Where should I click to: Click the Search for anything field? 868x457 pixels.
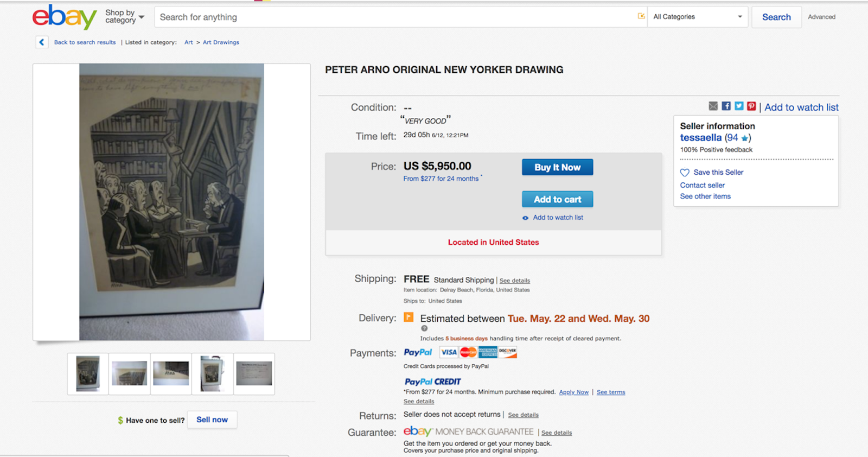(396, 17)
